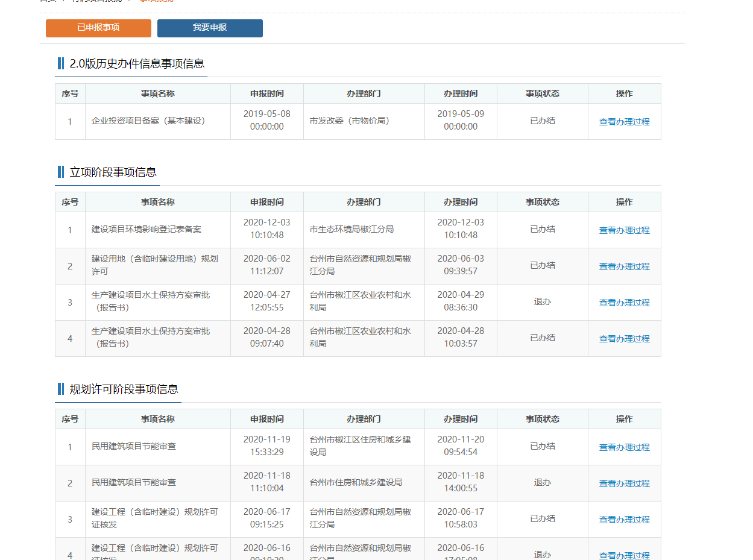View process of 水土保持方案审批 row marked 退办
Viewport: 753px width, 560px height.
pos(624,303)
